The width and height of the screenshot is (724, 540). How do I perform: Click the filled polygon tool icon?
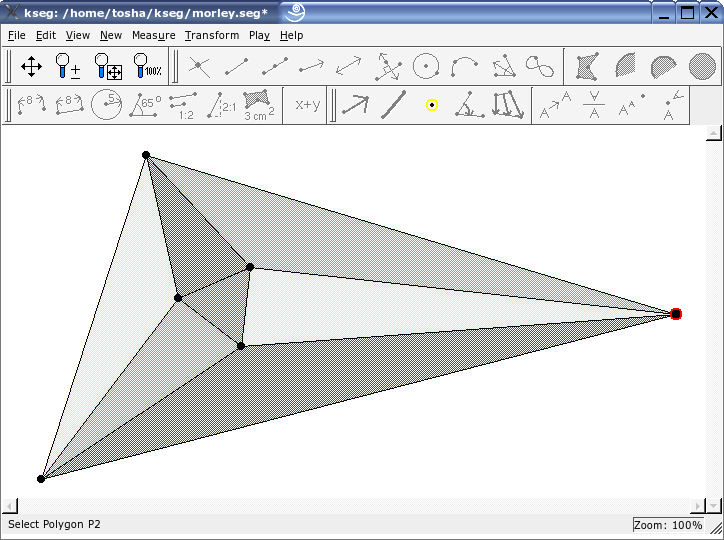589,67
